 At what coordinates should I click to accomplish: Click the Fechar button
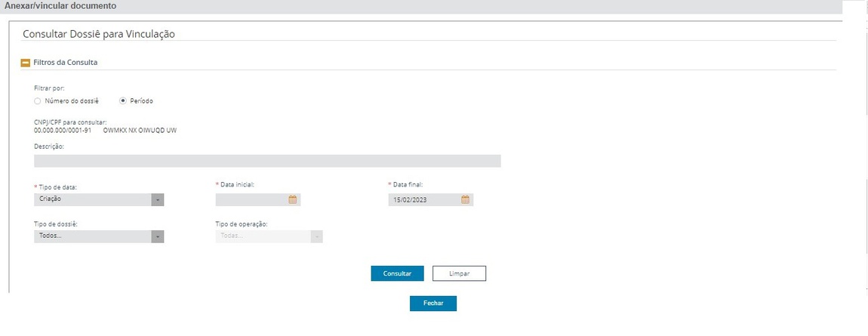433,304
